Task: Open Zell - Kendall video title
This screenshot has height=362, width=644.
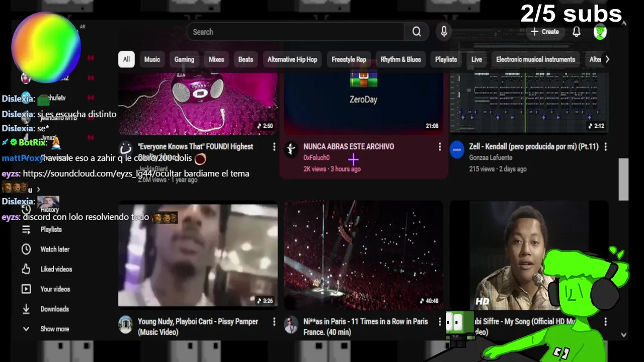Action: [x=534, y=147]
